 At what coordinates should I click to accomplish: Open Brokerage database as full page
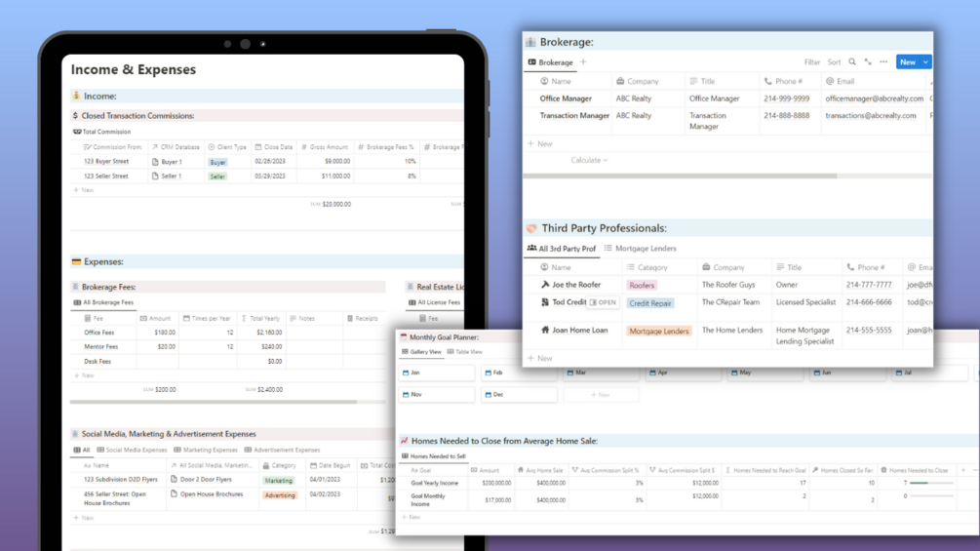tap(868, 61)
